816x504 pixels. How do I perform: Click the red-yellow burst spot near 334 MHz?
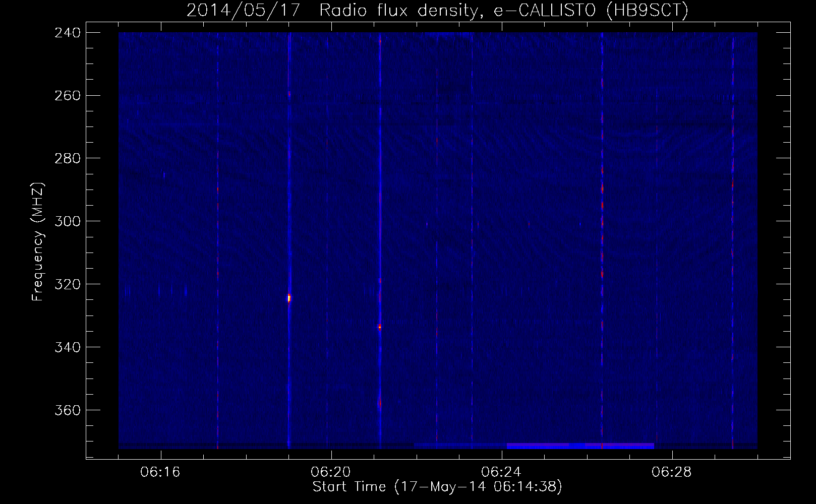coord(380,327)
